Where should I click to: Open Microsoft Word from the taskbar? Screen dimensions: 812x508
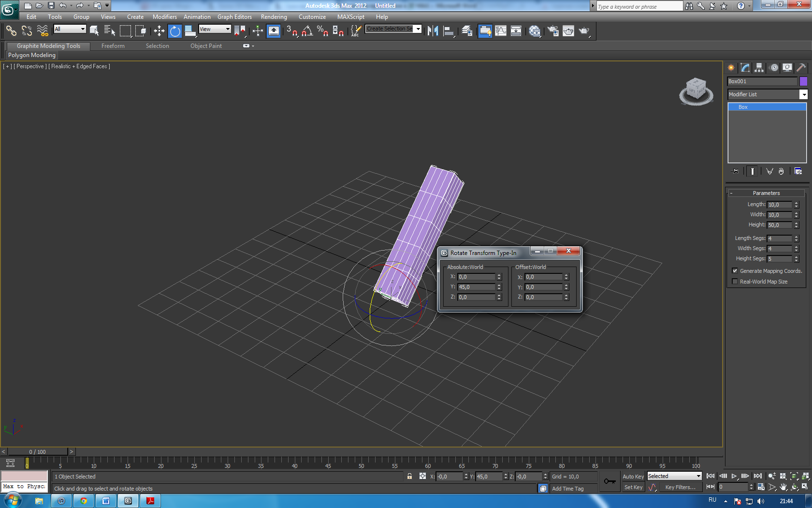(x=106, y=501)
